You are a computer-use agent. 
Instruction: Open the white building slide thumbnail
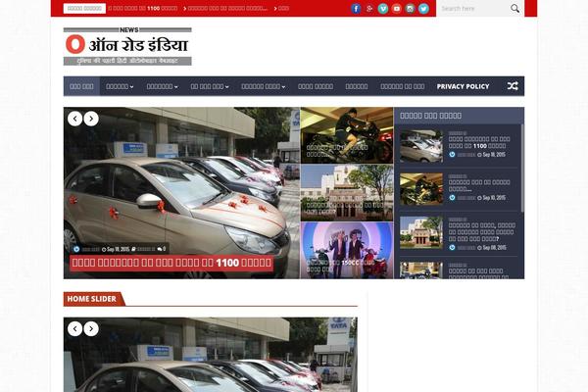pos(347,193)
